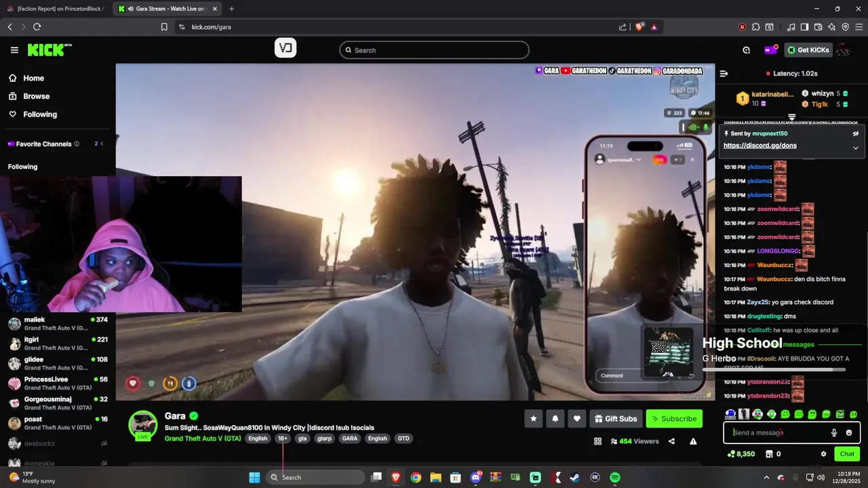Show hidden system tray icons

(766, 477)
